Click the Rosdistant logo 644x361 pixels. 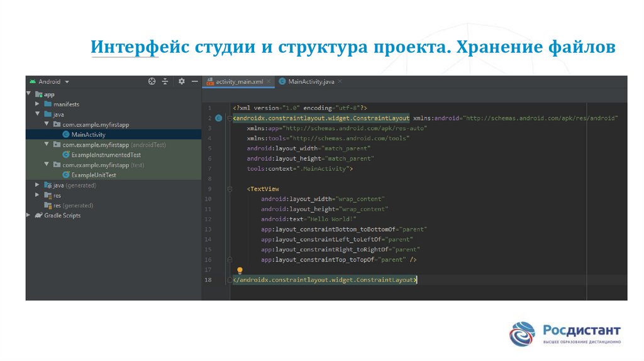click(x=565, y=333)
